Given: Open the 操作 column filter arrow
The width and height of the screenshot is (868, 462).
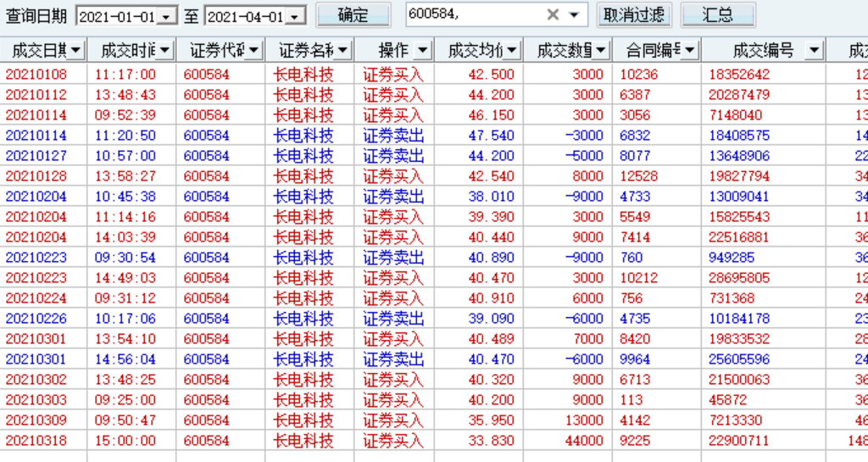Looking at the screenshot, I should (x=422, y=51).
